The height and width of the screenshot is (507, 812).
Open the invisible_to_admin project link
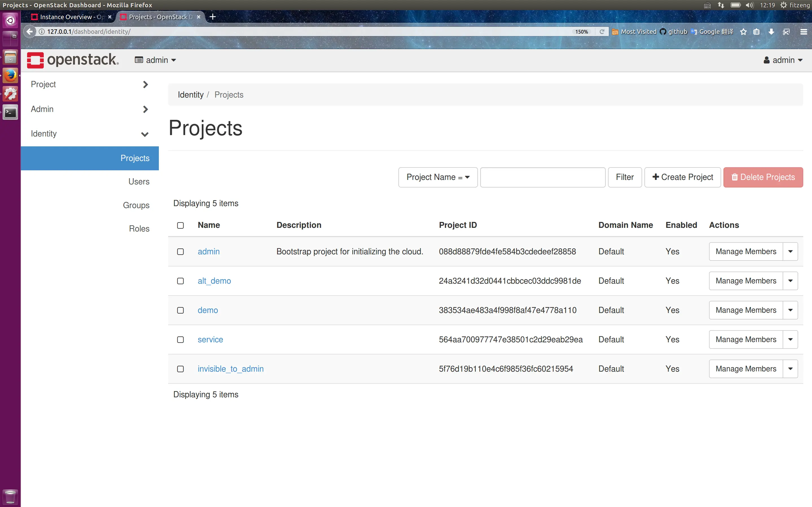tap(231, 369)
